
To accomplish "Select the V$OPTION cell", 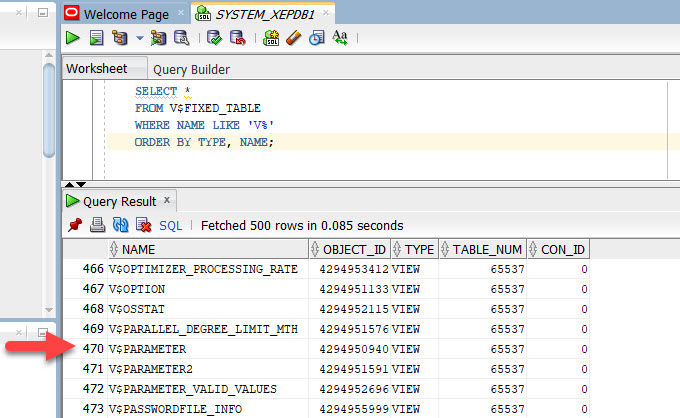I will [208, 289].
